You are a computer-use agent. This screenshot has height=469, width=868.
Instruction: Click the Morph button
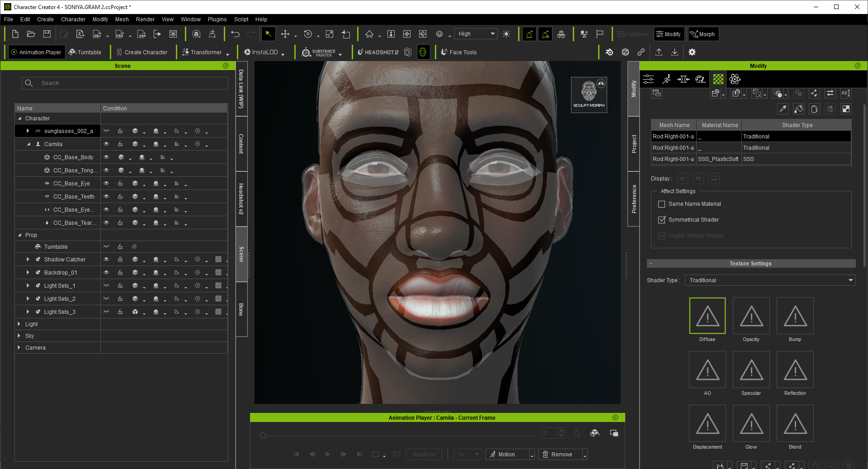[x=703, y=34]
